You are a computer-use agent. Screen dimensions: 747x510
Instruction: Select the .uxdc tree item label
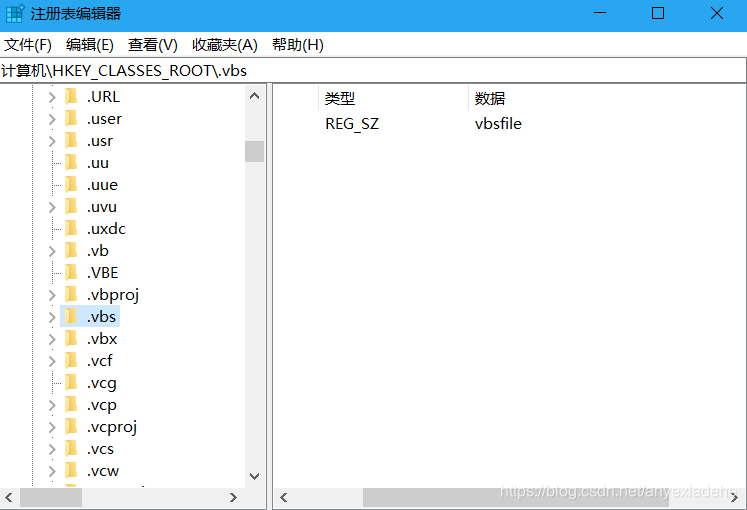point(106,229)
